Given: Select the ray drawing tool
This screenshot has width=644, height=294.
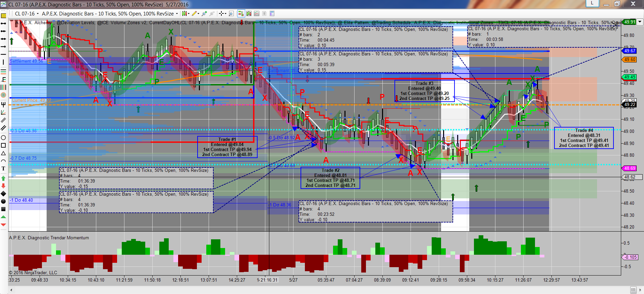Looking at the screenshot, I should (x=3, y=31).
